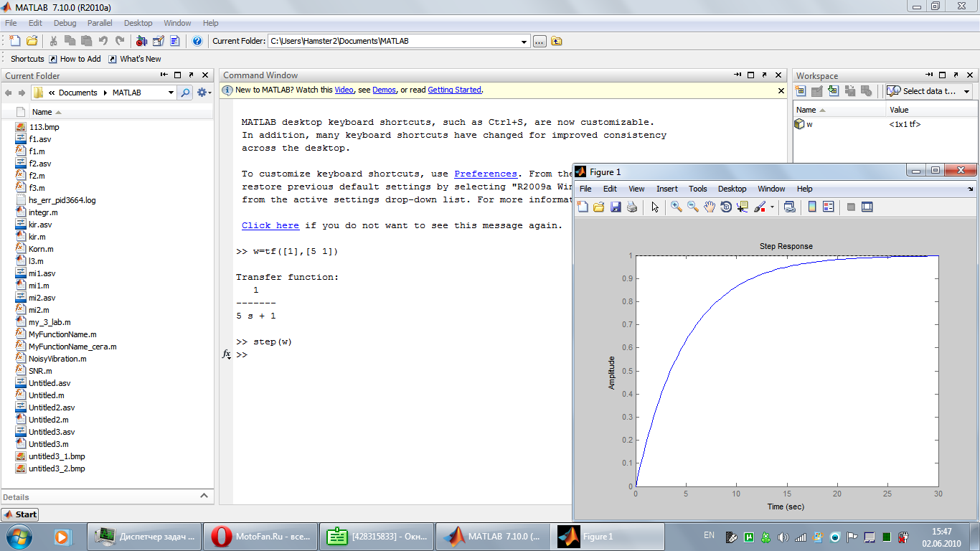
Task: Open the Getting Started link
Action: pos(455,90)
